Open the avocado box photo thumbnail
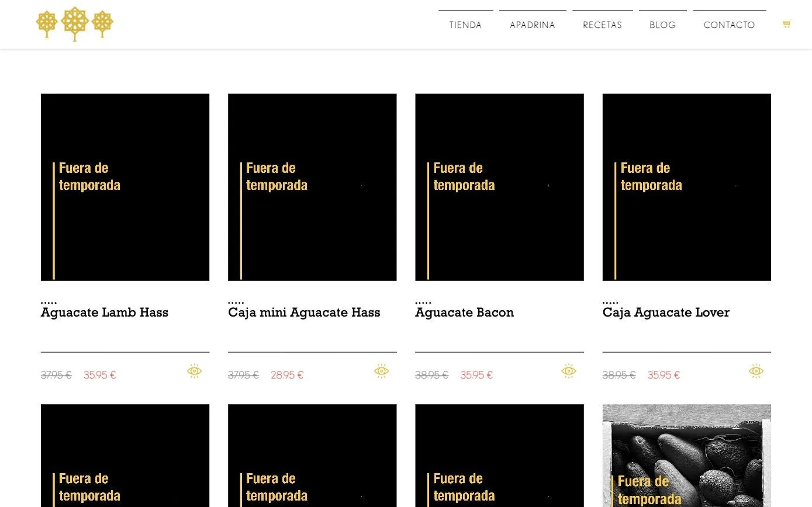Viewport: 812px width, 507px height. (687, 456)
